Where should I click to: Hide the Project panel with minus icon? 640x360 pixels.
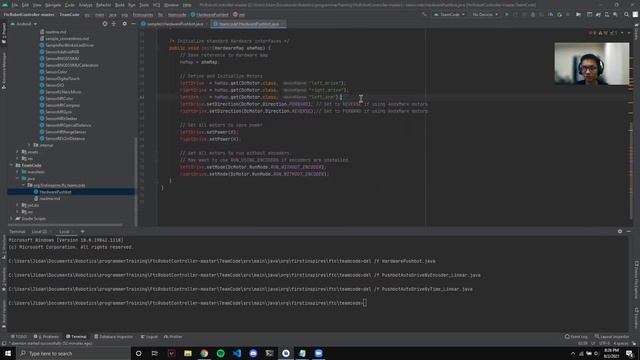(133, 24)
